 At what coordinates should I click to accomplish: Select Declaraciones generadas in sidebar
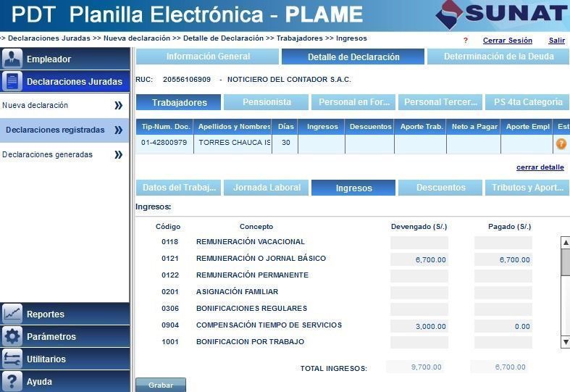(64, 155)
